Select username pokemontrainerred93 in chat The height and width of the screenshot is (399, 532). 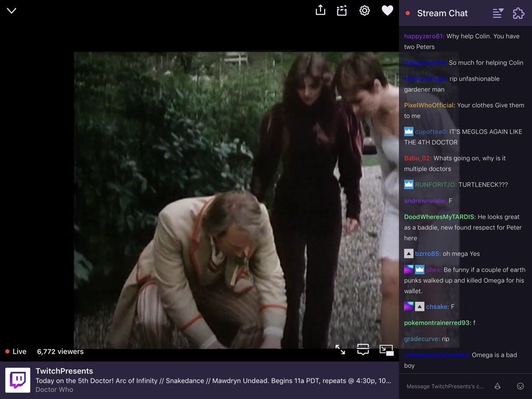coord(437,323)
